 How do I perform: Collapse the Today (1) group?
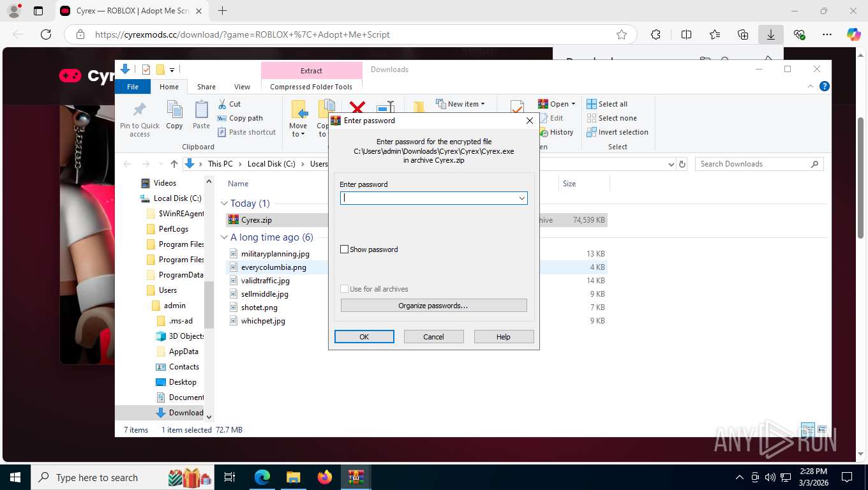[225, 204]
